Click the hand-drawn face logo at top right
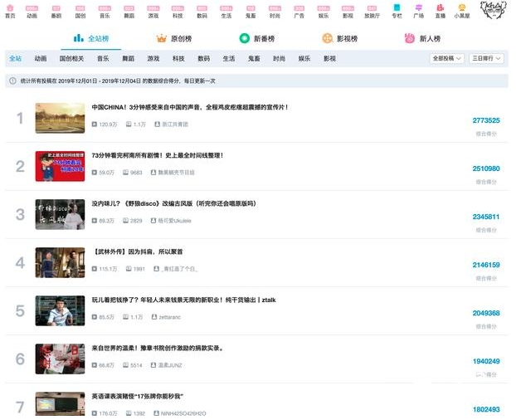 [493, 10]
